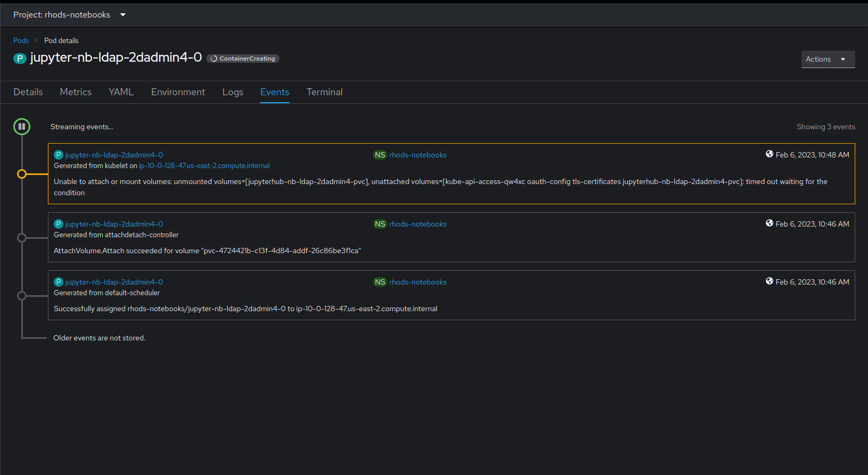Click the pod icon beside the page title

pos(20,59)
